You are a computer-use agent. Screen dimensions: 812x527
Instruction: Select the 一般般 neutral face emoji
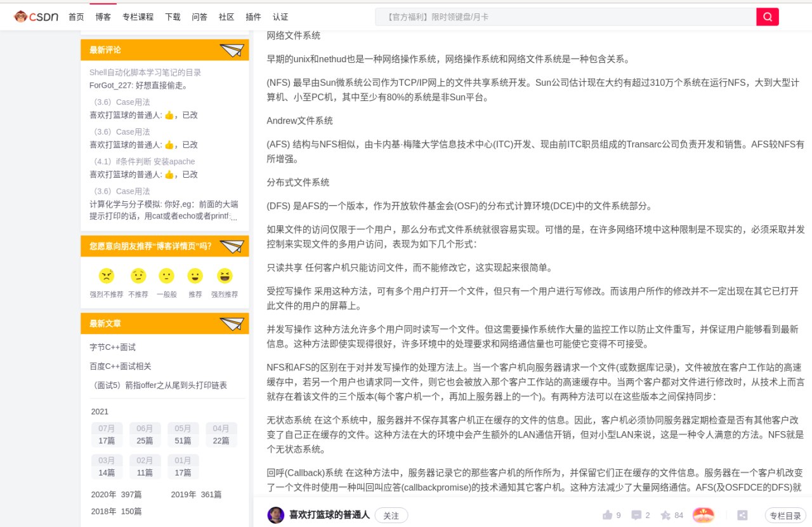pyautogui.click(x=166, y=276)
